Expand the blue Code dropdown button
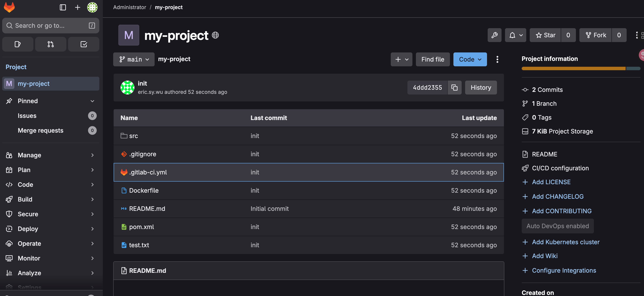The image size is (644, 296). (x=470, y=59)
